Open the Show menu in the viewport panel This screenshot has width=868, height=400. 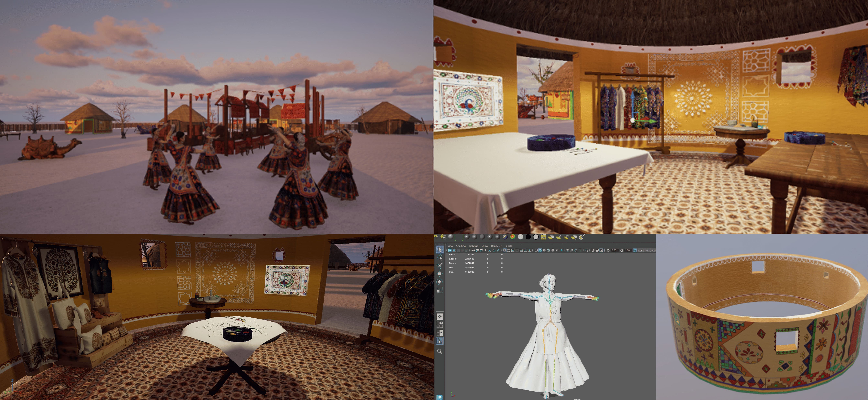tap(484, 246)
